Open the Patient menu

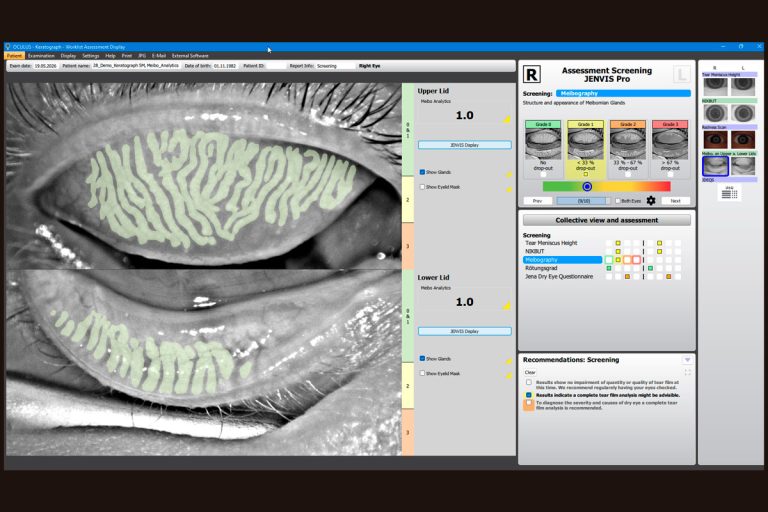coord(14,56)
